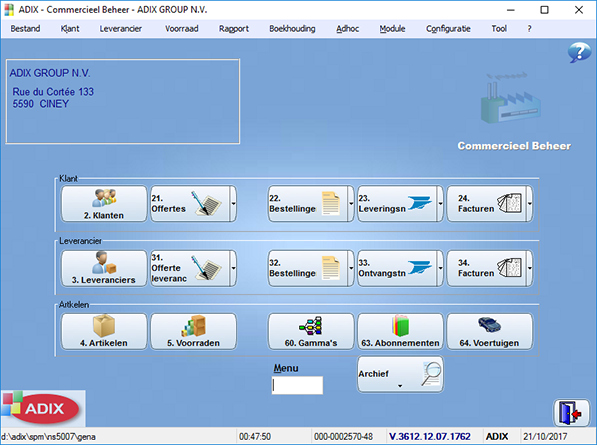Click the ADIX logo at bottom left

(x=43, y=408)
